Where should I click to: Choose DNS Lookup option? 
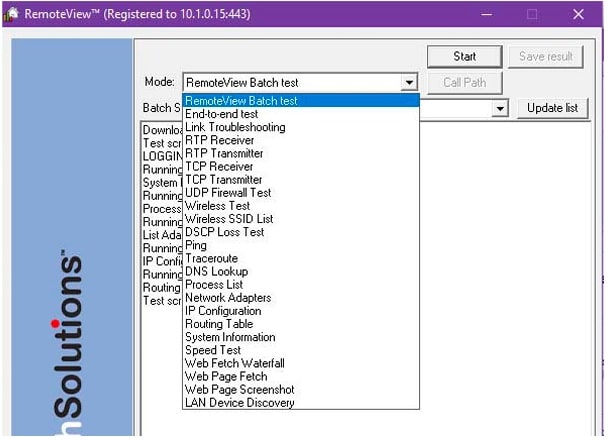tap(301, 272)
